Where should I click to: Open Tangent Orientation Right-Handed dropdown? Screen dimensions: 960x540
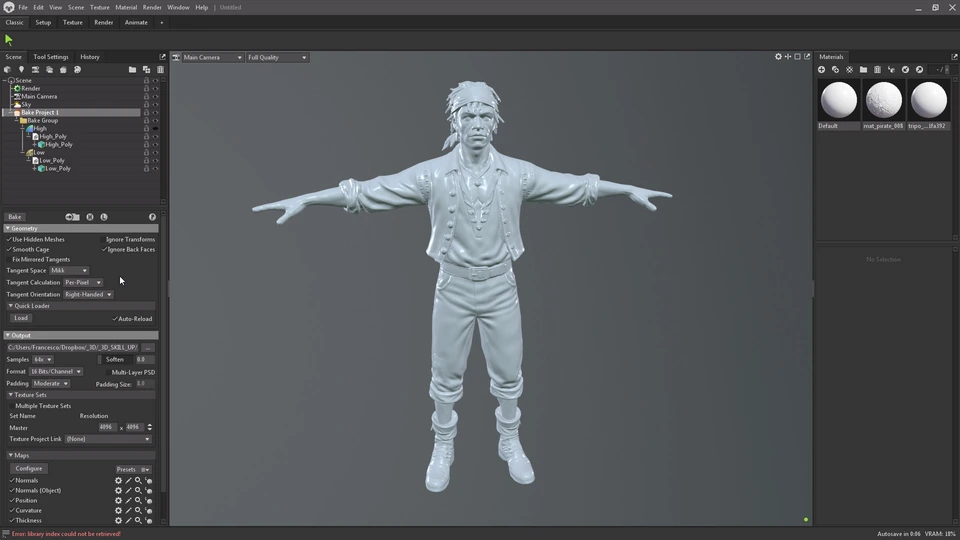pos(88,294)
